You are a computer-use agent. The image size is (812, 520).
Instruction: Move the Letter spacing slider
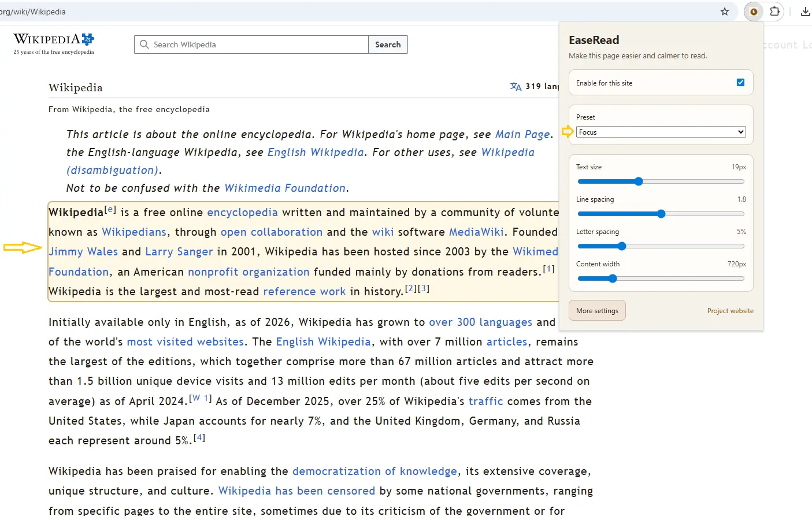[622, 246]
